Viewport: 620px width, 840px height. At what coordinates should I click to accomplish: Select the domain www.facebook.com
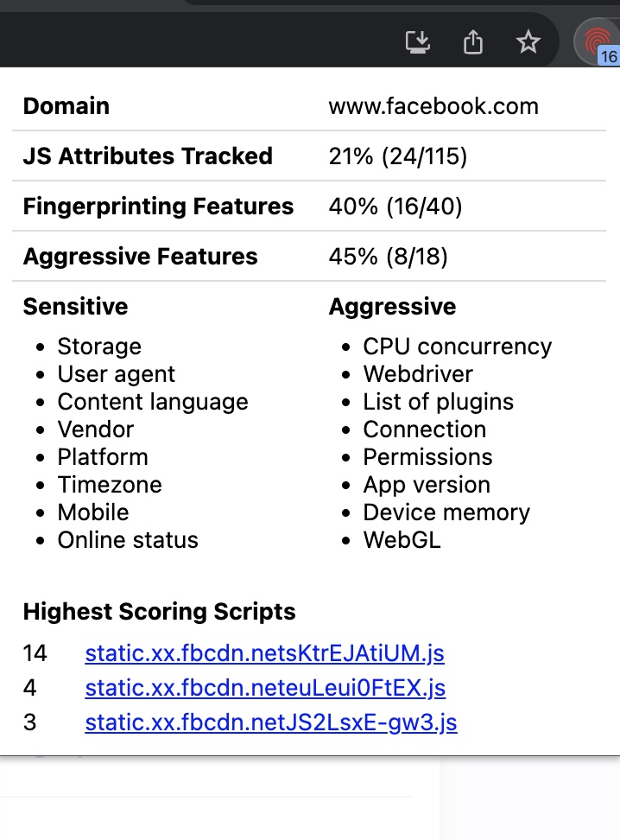pos(433,105)
